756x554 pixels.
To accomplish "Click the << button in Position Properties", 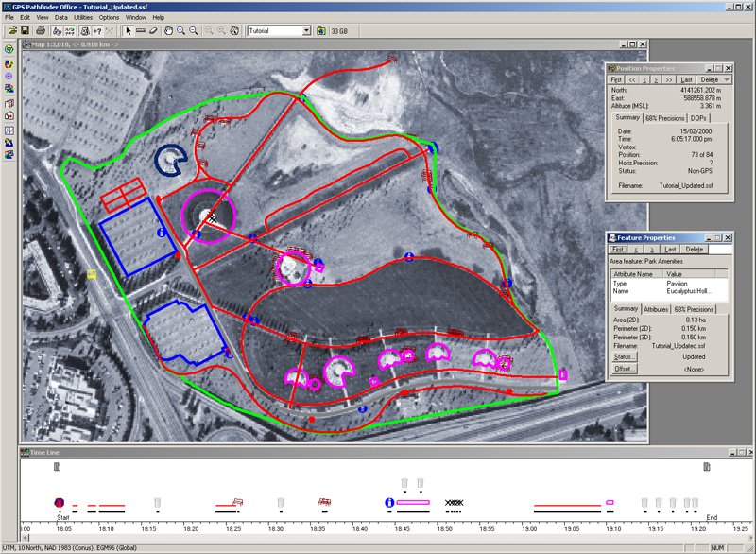I will pos(632,79).
